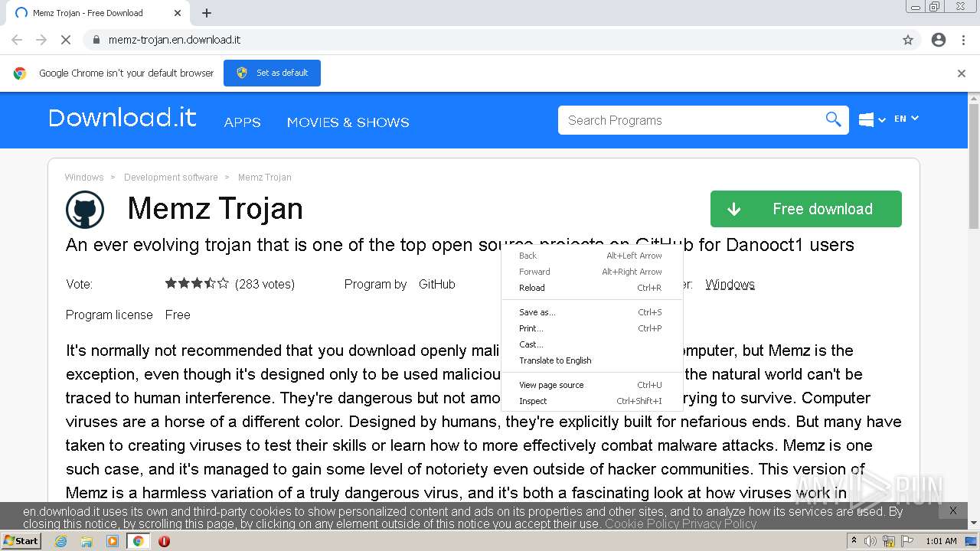
Task: Click the taskbar clock 1:01 AM
Action: (941, 541)
